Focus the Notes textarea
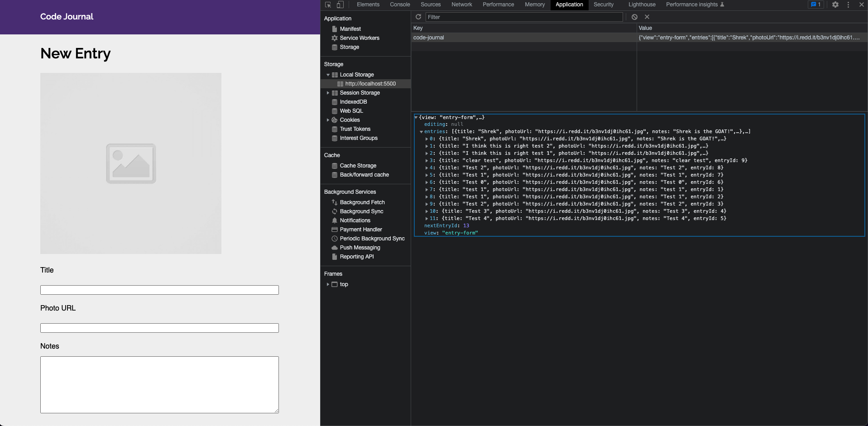 click(x=159, y=385)
